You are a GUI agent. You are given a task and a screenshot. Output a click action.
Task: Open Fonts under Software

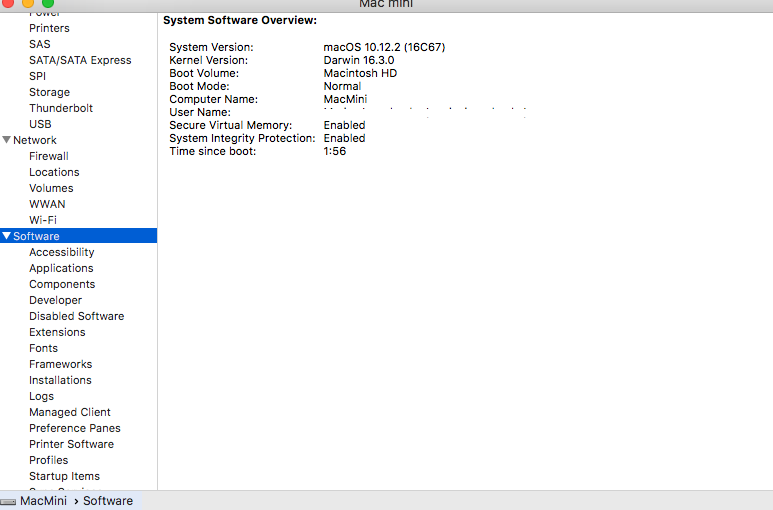pos(43,348)
